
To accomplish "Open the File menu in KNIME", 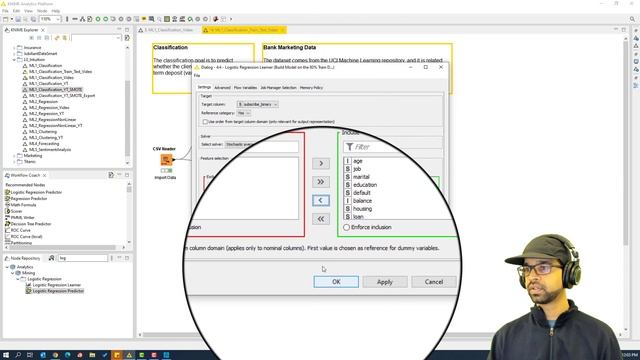I will click(x=5, y=11).
